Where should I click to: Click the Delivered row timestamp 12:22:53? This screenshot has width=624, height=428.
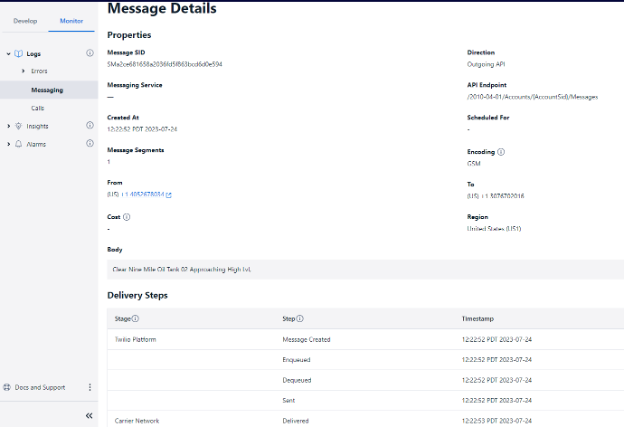click(x=497, y=421)
